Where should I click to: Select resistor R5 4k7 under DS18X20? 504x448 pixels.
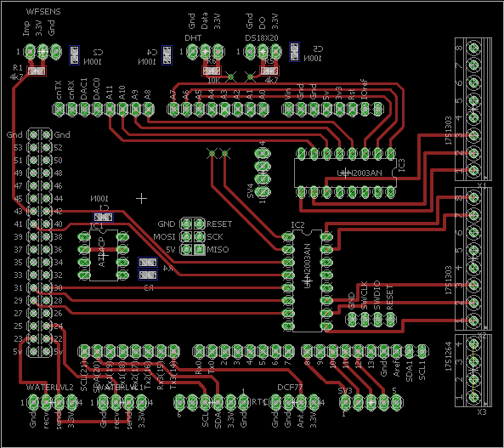(x=269, y=71)
